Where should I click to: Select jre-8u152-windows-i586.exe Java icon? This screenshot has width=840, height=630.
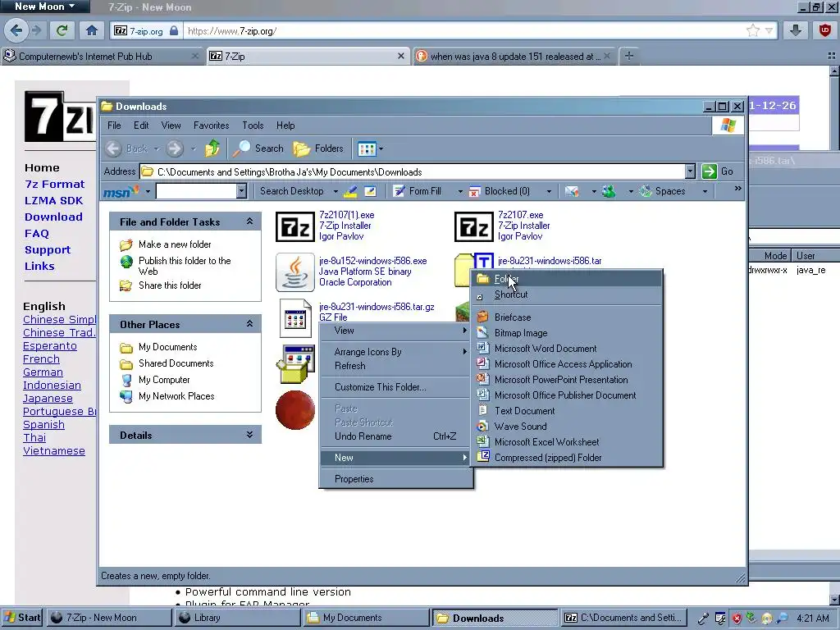click(294, 272)
